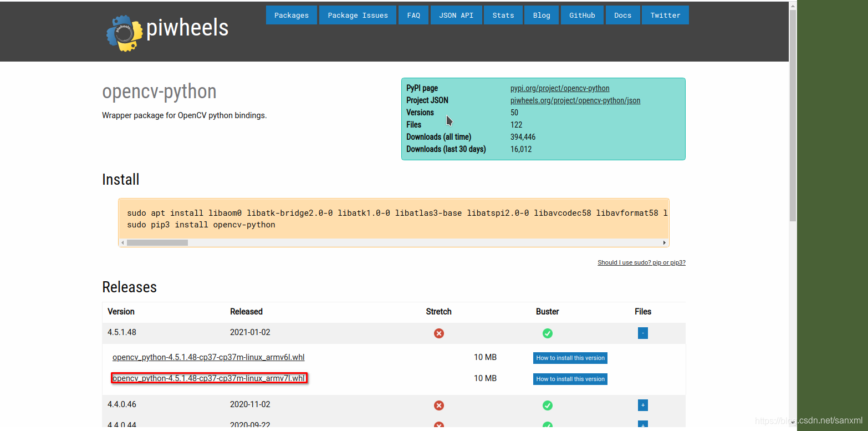The width and height of the screenshot is (868, 431).
Task: Click the green check Buster status for 4.4.0.46
Action: pyautogui.click(x=548, y=405)
